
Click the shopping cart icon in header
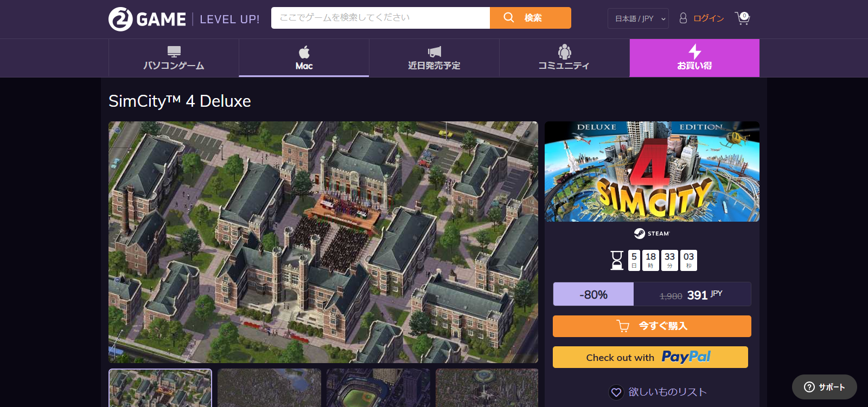click(x=742, y=18)
